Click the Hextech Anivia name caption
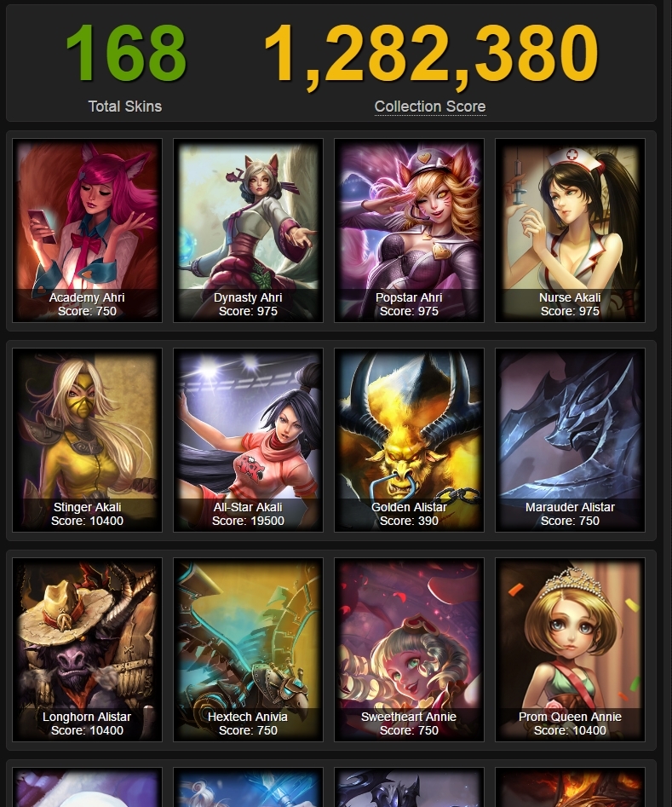This screenshot has width=672, height=807. (x=248, y=717)
